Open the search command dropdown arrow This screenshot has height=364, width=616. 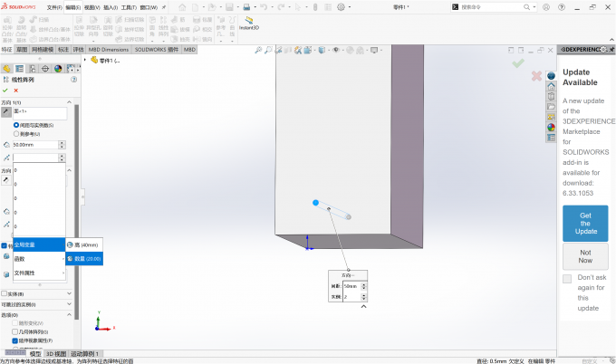coord(534,7)
